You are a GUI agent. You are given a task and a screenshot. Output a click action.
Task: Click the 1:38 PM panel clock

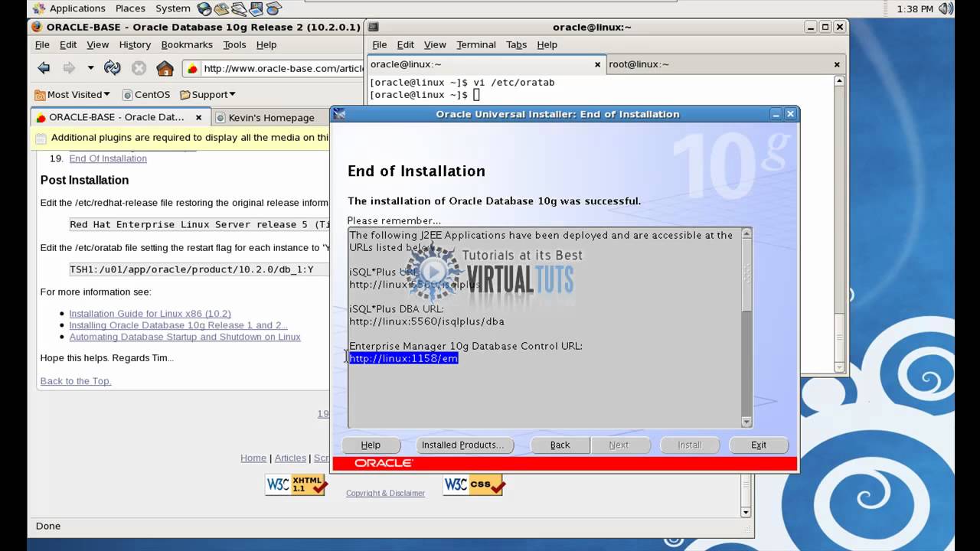[914, 8]
